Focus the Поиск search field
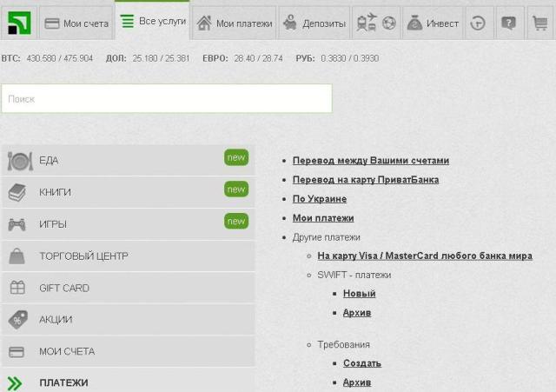The width and height of the screenshot is (556, 392). point(167,98)
